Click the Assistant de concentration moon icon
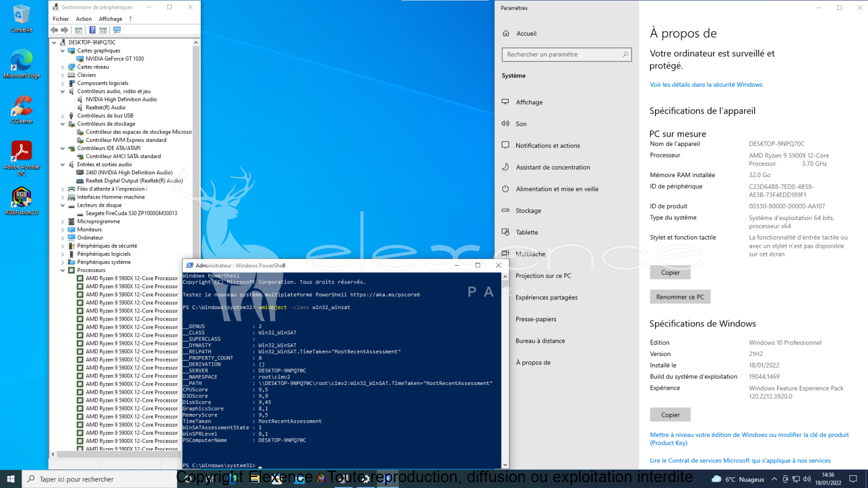The width and height of the screenshot is (868, 488). point(505,167)
